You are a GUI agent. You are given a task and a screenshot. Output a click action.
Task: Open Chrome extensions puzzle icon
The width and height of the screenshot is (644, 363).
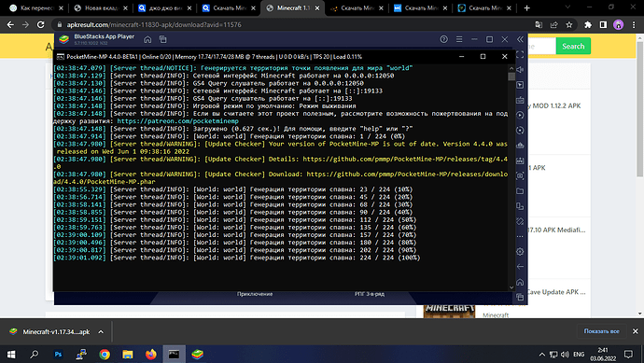(588, 24)
